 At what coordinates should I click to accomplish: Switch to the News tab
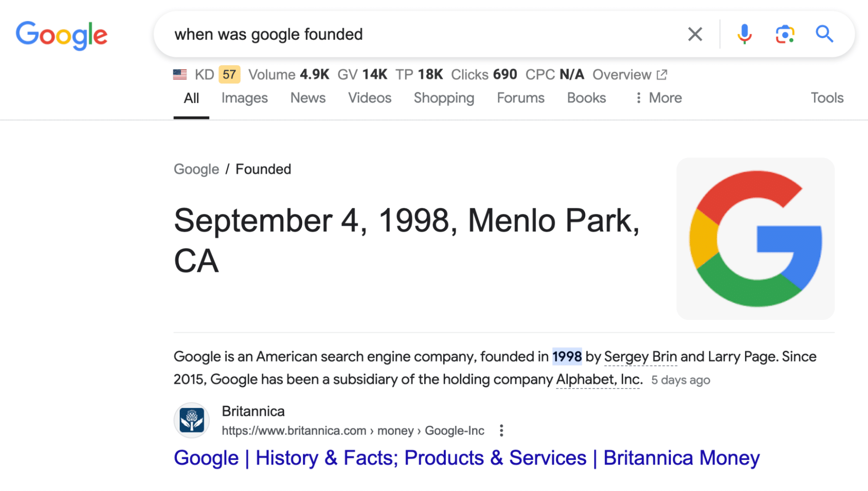pos(308,98)
